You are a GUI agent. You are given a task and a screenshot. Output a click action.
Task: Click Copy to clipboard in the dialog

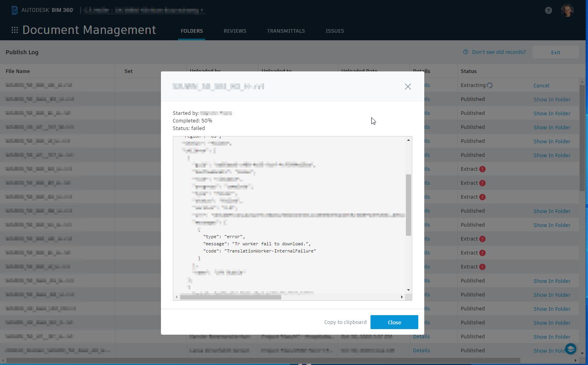click(345, 322)
